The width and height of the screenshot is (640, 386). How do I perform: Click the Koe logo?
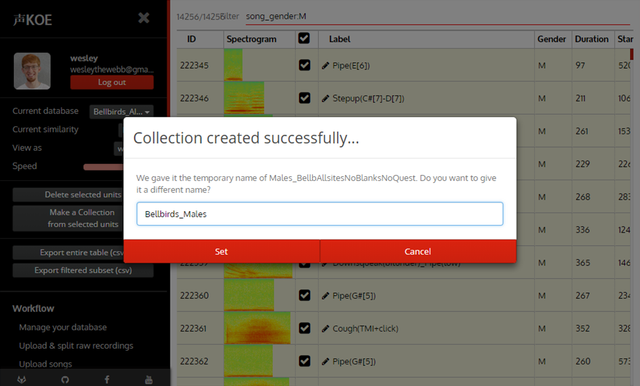33,20
